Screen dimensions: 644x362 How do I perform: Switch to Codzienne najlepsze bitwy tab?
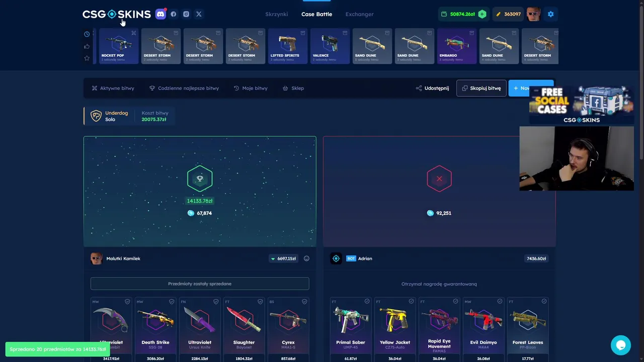point(184,88)
